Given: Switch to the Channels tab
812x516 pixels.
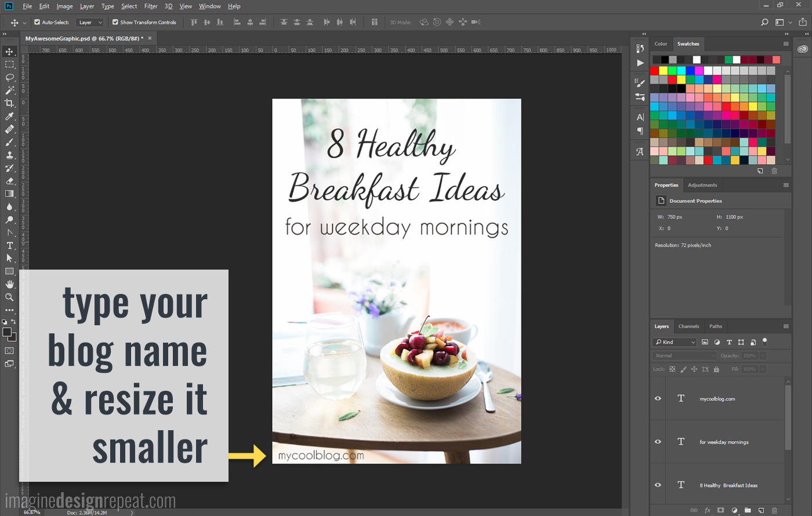Looking at the screenshot, I should 688,326.
